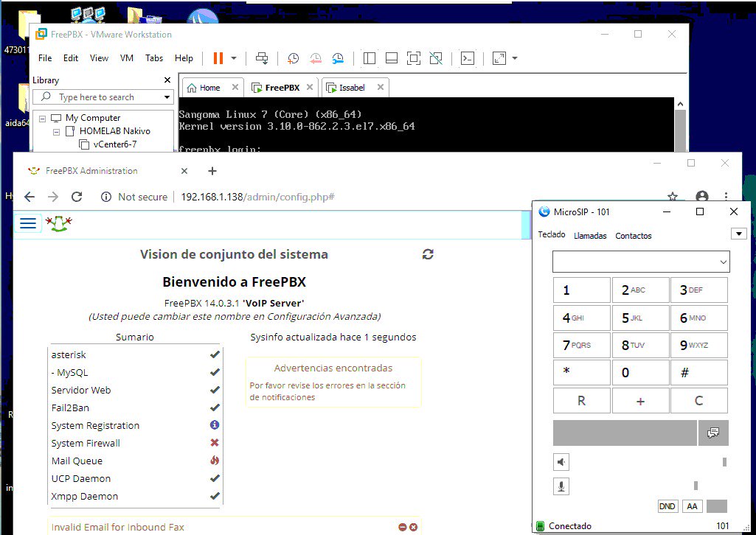Close the FreePBX Administration browser tab
The width and height of the screenshot is (756, 535).
pyautogui.click(x=184, y=171)
